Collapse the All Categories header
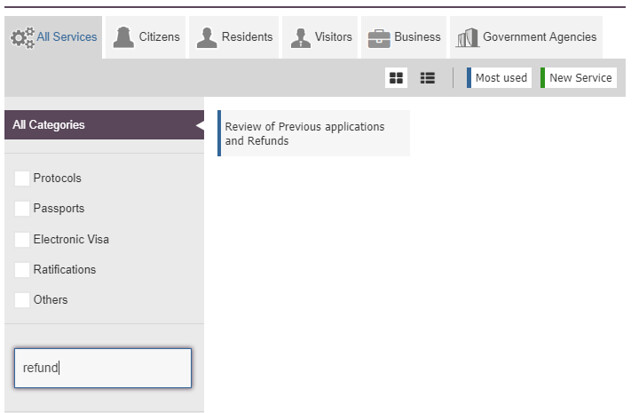 100,126
